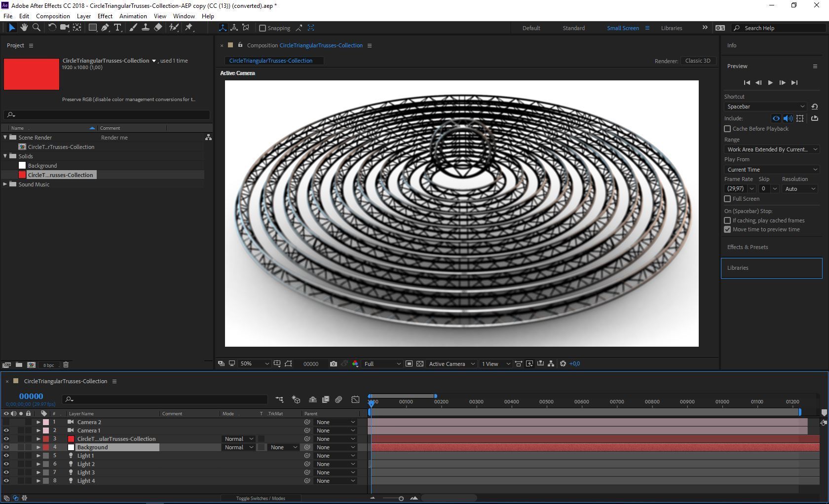Select the Hand tool
The image size is (829, 504).
click(24, 28)
